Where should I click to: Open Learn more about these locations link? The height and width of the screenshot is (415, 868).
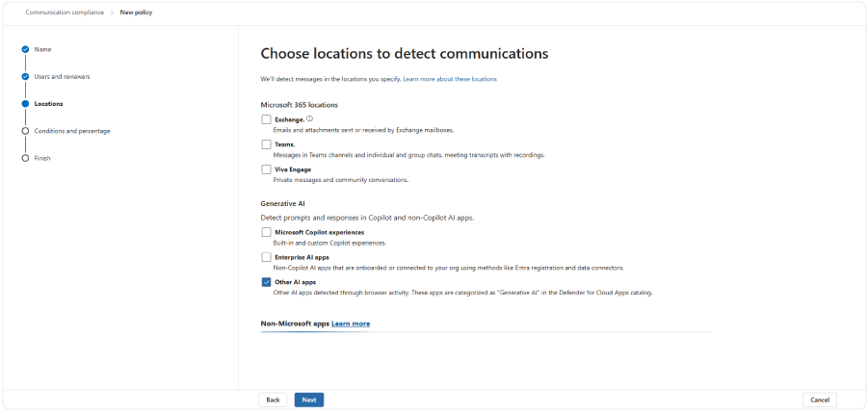click(450, 79)
